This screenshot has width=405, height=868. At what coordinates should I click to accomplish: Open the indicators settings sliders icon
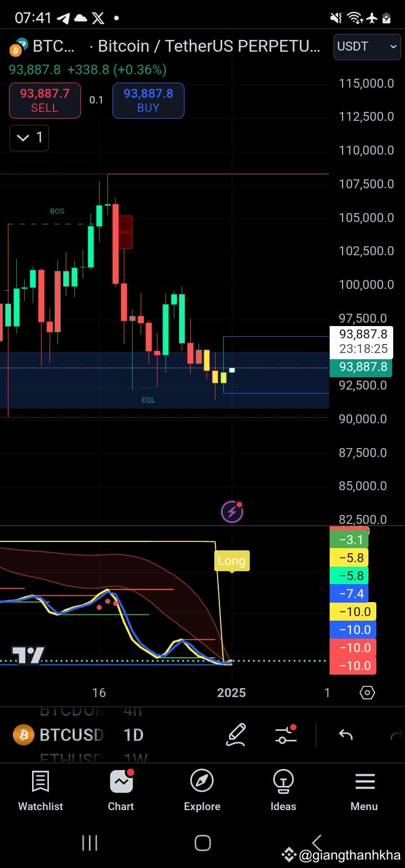(x=286, y=735)
